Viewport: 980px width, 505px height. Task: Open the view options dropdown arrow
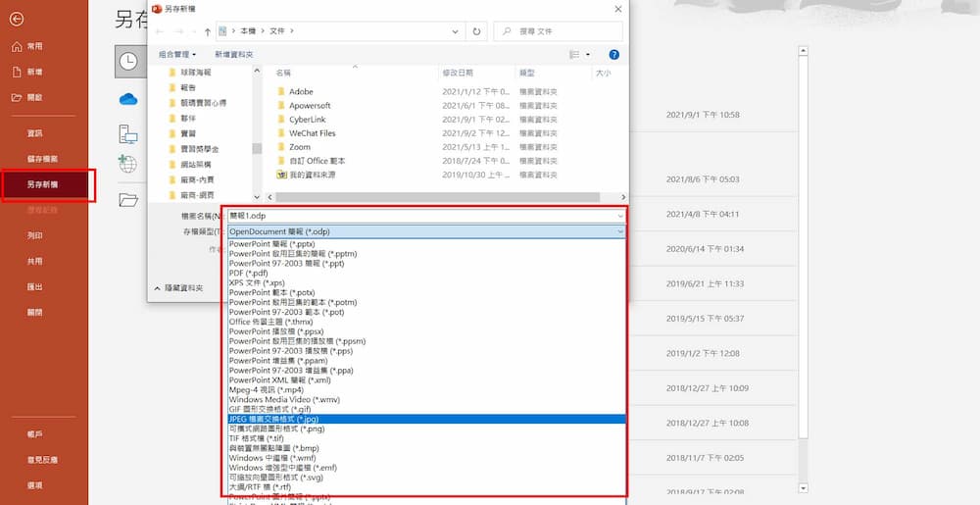pos(588,55)
